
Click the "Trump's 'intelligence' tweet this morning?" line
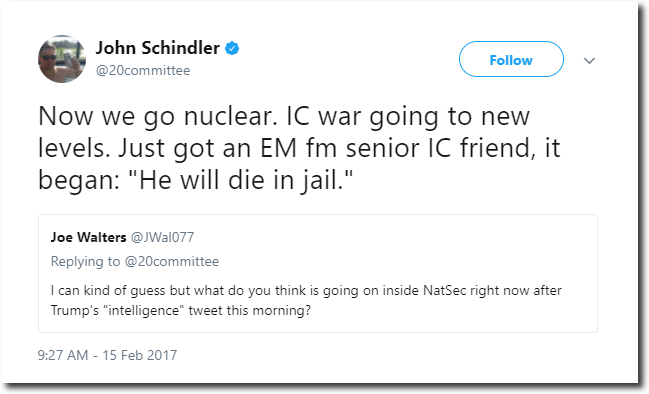[180, 310]
